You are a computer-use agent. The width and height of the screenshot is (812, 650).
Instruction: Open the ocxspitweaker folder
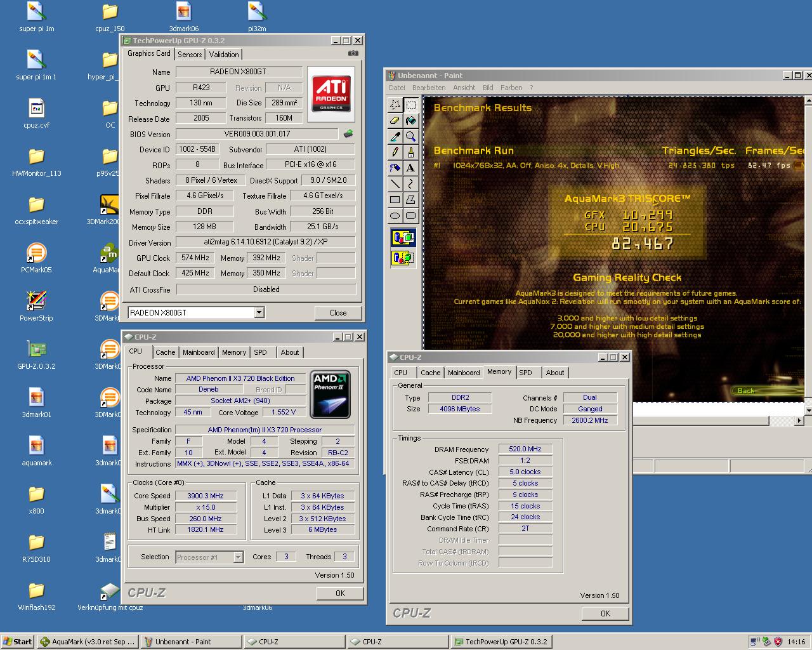[36, 209]
